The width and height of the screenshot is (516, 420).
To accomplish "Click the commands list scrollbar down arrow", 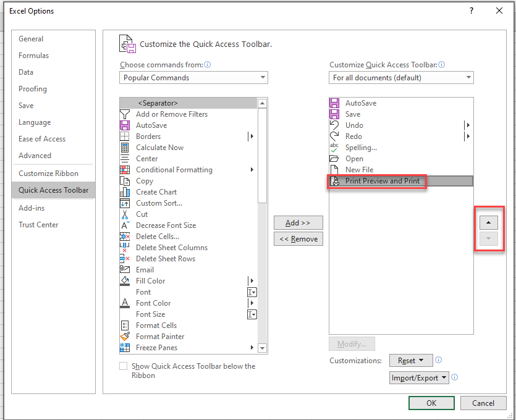I will coord(262,348).
